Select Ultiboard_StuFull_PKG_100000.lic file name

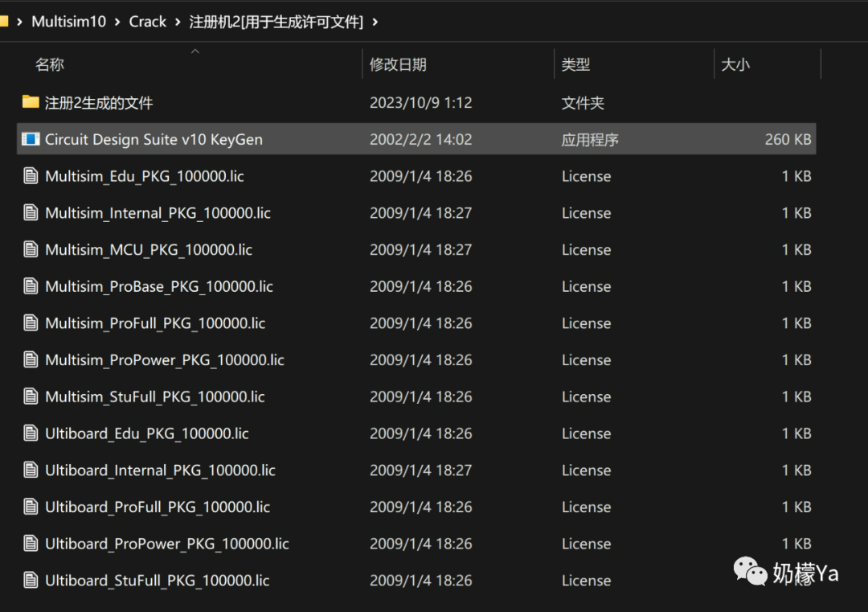(158, 581)
